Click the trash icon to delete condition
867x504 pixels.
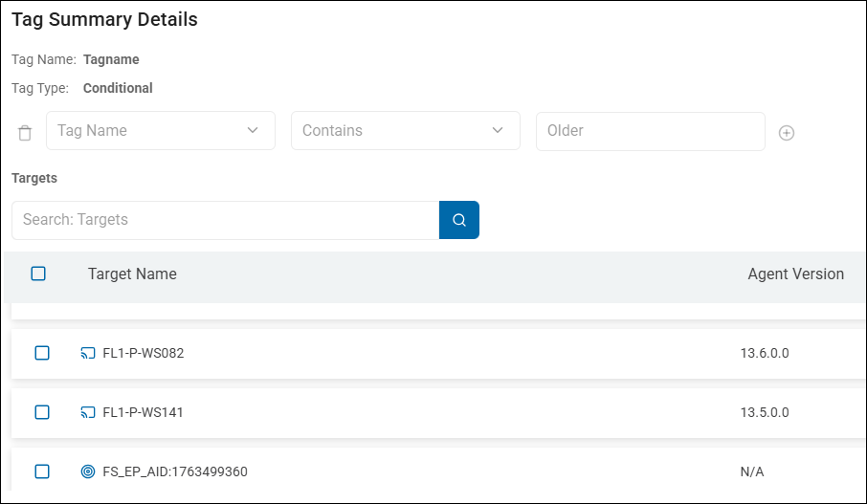(25, 133)
